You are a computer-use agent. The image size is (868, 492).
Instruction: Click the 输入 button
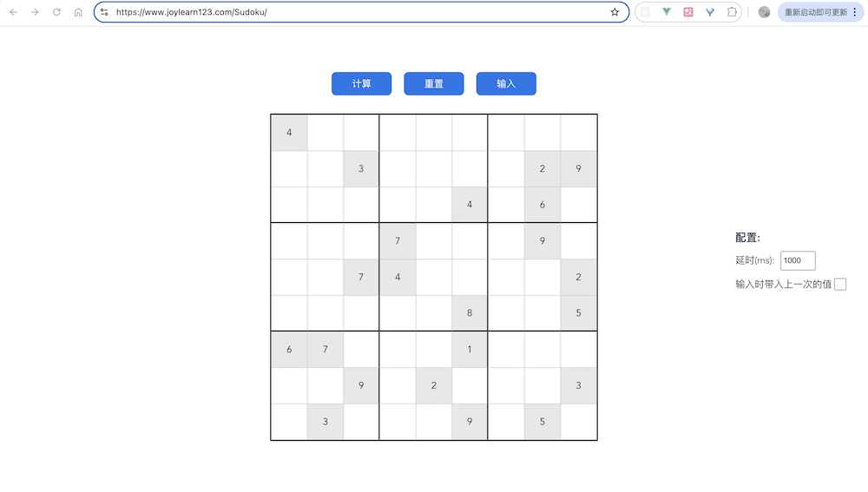tap(506, 83)
